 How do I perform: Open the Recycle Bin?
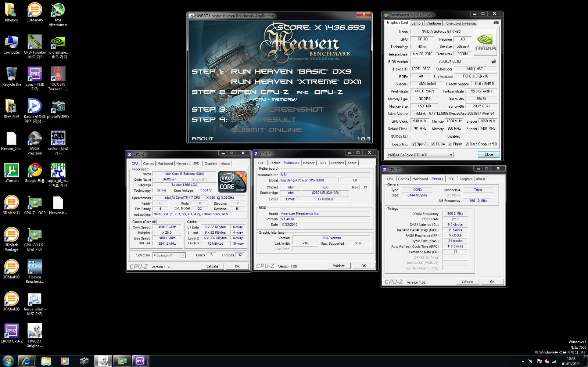(11, 77)
